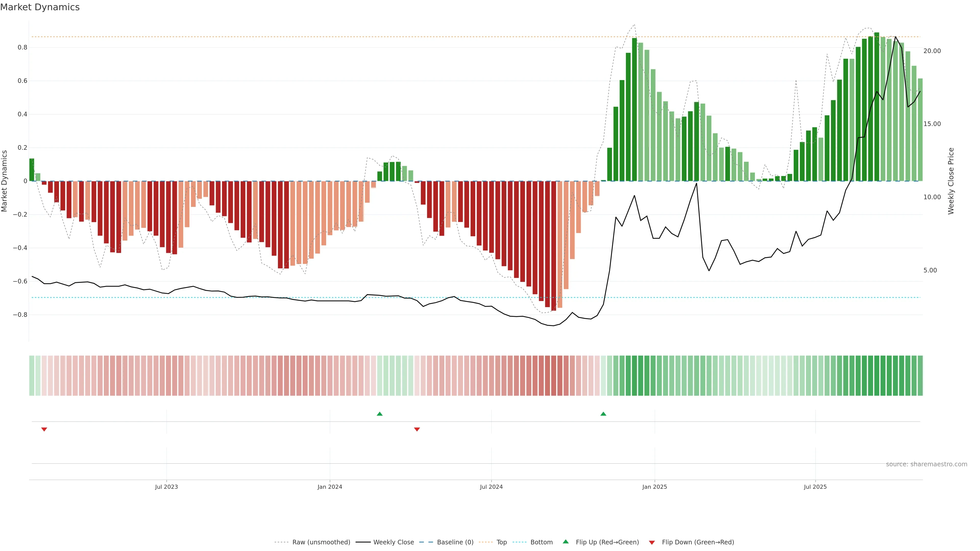Click the first red flip-down marker near 2023
980x551 pixels.
pyautogui.click(x=44, y=429)
